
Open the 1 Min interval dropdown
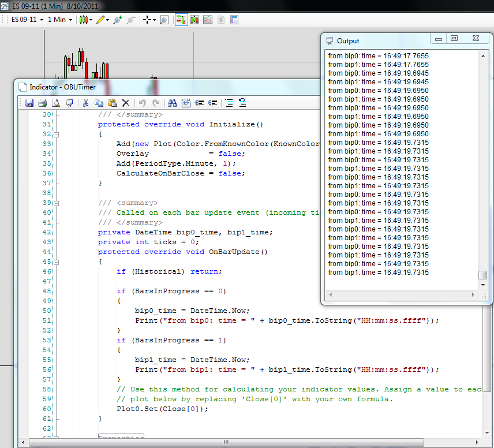tap(60, 20)
